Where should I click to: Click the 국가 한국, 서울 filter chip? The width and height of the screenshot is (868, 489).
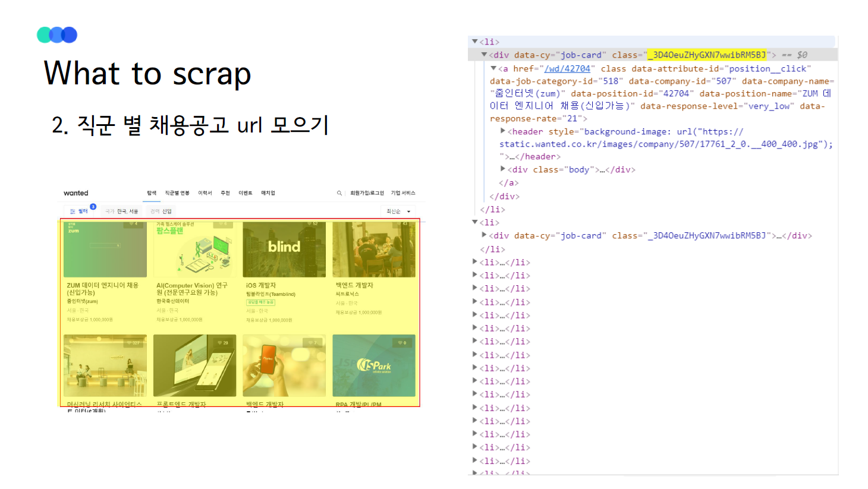(x=122, y=212)
